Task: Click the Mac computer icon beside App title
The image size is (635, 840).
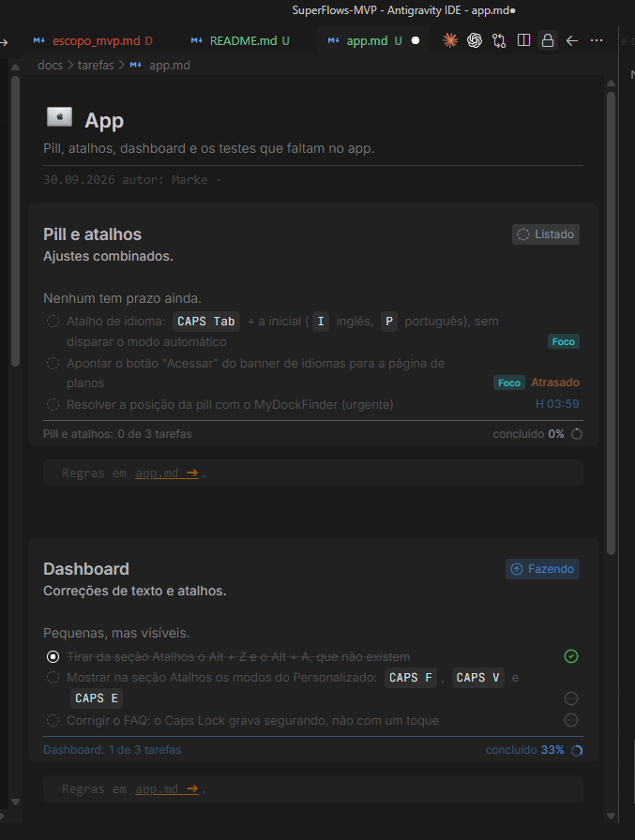Action: [59, 117]
